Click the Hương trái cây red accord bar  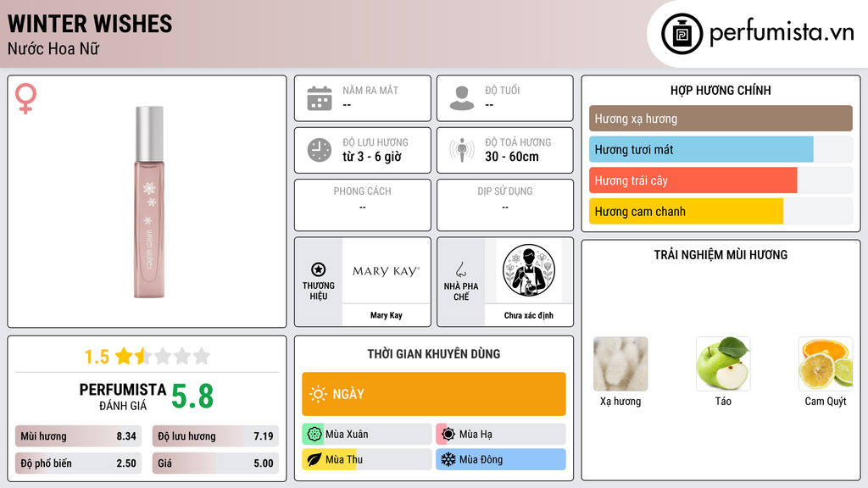pos(721,180)
